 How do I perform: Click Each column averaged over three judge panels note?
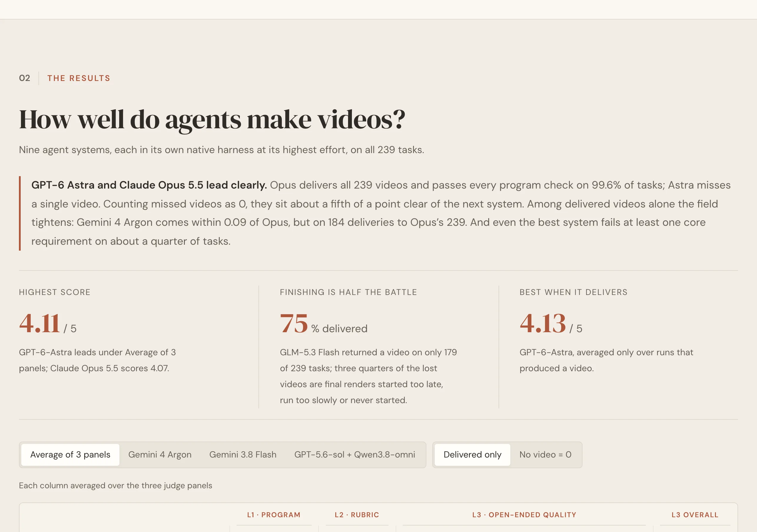(115, 486)
